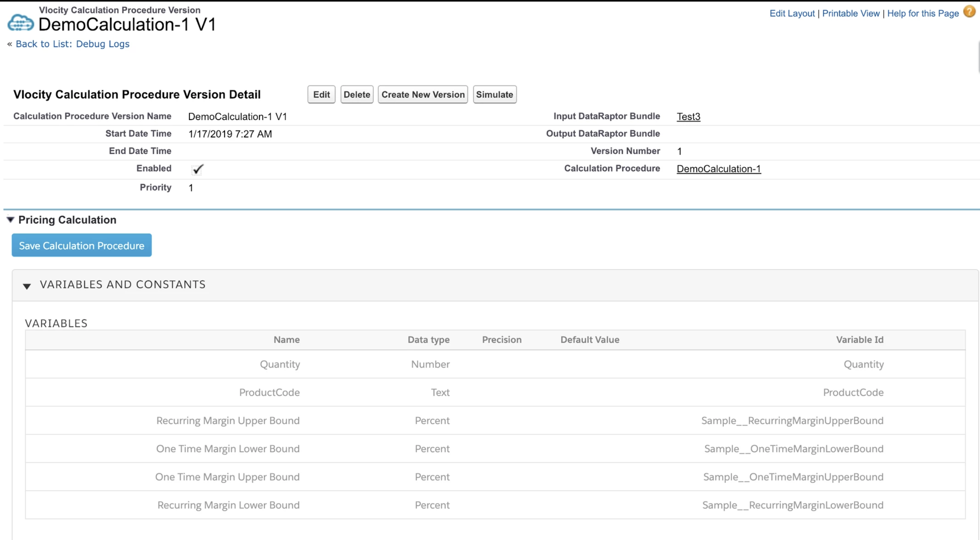
Task: Click the DemoCalculation-1 V1 version name value
Action: [x=237, y=117]
